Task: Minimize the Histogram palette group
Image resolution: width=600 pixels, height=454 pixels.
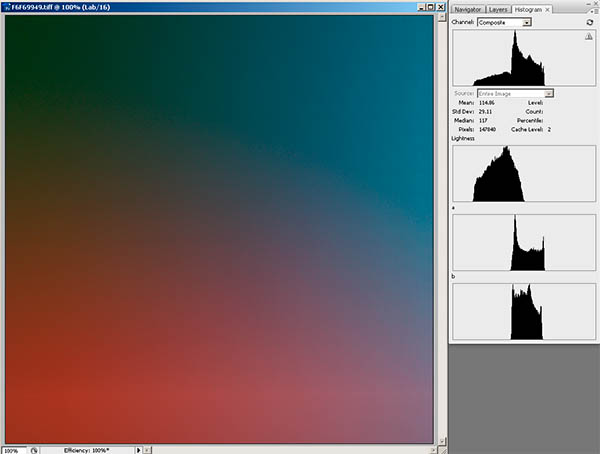Action: pyautogui.click(x=589, y=3)
